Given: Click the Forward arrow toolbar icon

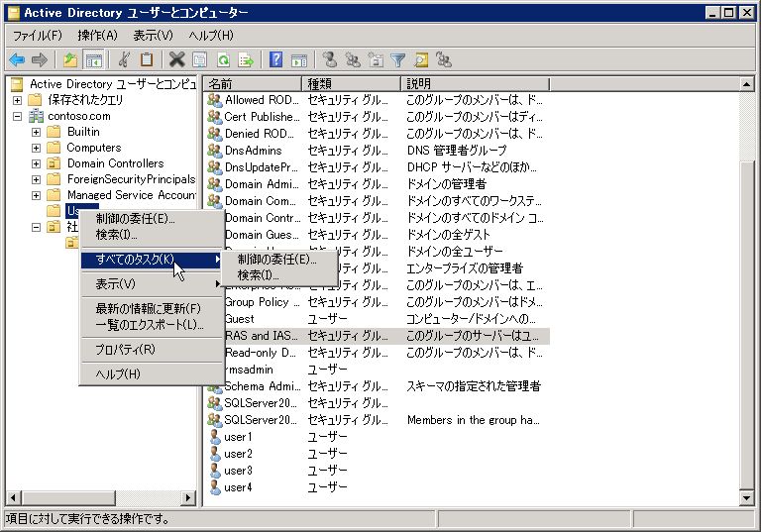Looking at the screenshot, I should (x=40, y=60).
